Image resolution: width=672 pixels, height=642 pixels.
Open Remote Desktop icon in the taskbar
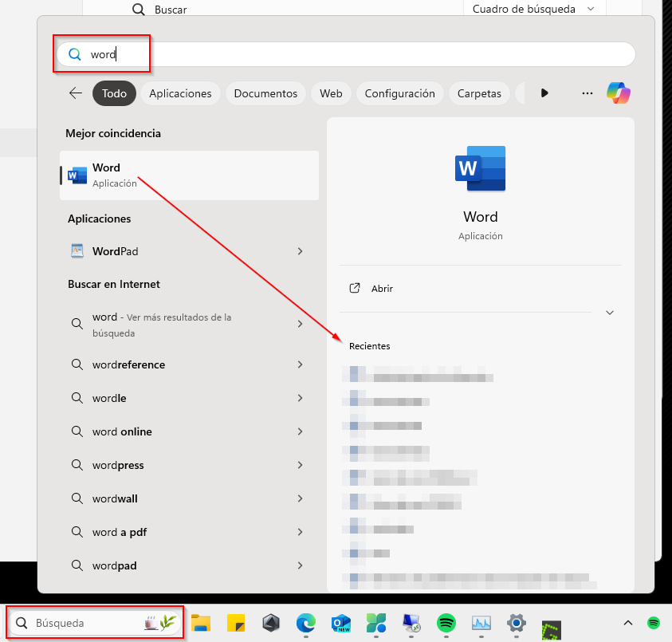point(411,623)
